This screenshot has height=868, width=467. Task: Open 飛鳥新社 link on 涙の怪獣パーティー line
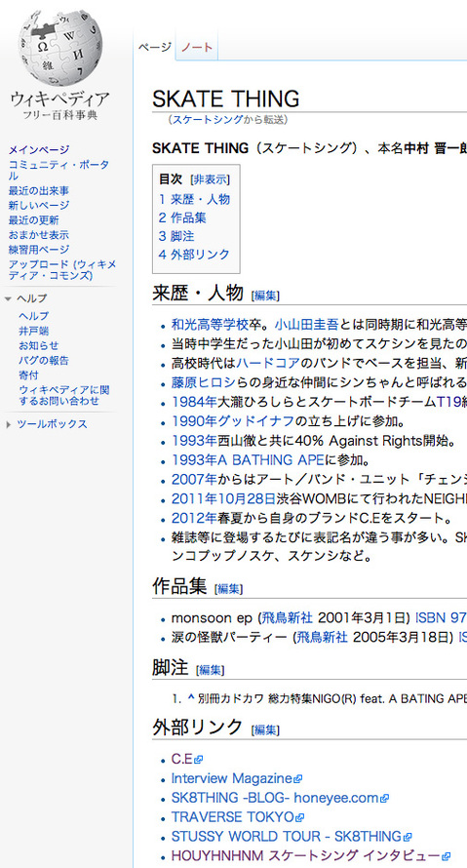click(x=322, y=638)
